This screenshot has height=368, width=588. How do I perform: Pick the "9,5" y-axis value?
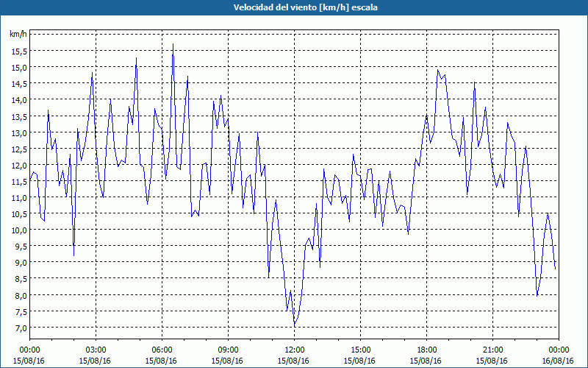point(21,247)
